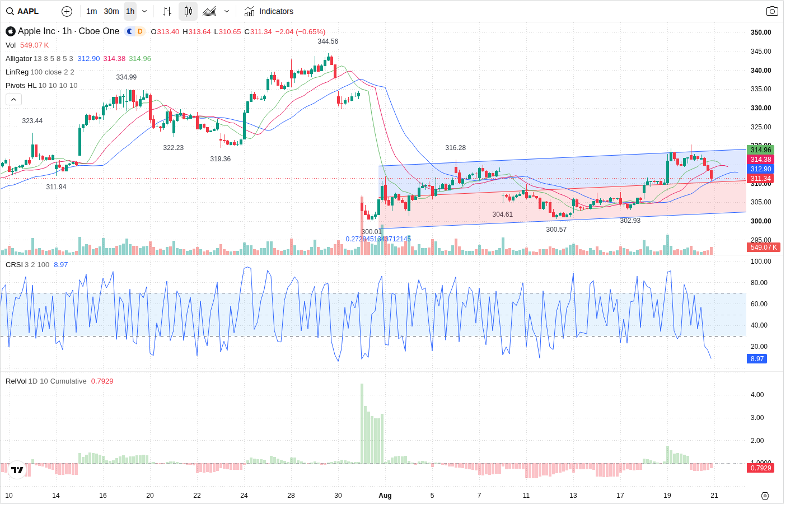Expand the chart style dropdown arrow
This screenshot has width=795, height=532.
point(227,11)
